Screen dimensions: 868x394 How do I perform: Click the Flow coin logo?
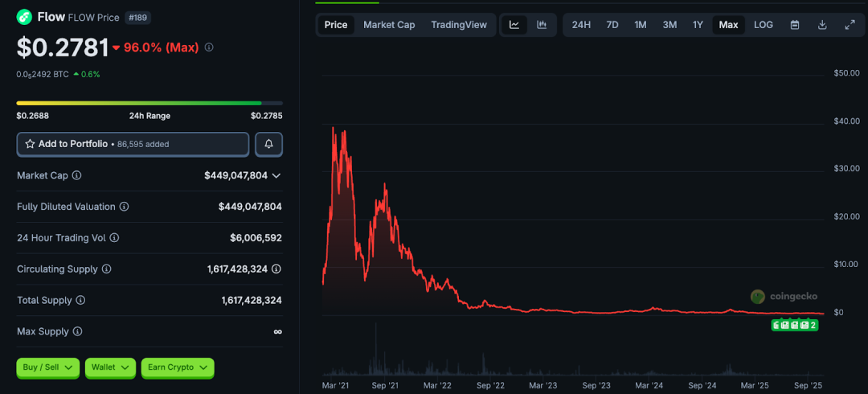[x=24, y=17]
